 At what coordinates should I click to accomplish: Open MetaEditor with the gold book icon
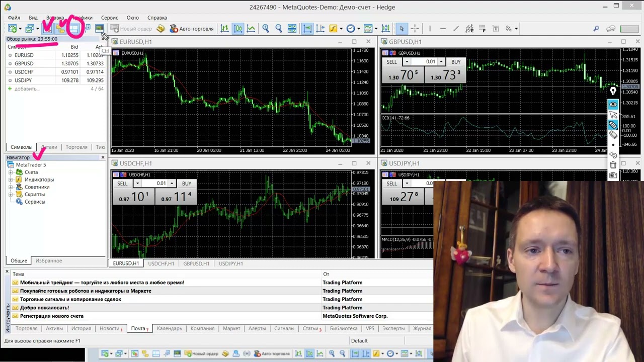pyautogui.click(x=160, y=29)
